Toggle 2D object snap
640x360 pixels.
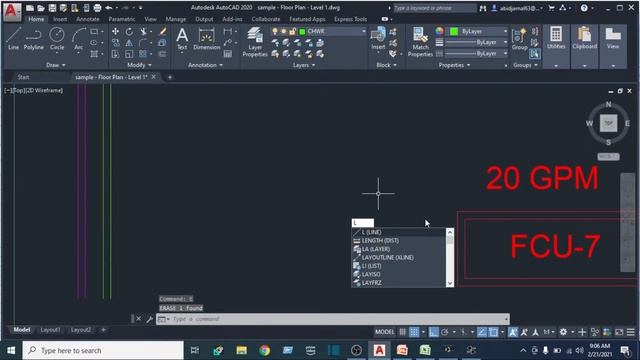(493, 332)
